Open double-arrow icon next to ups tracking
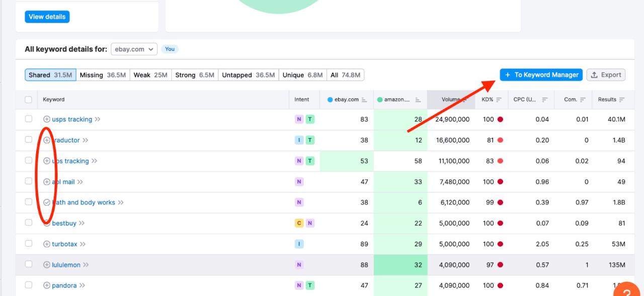Image resolution: width=644 pixels, height=296 pixels. tap(94, 161)
